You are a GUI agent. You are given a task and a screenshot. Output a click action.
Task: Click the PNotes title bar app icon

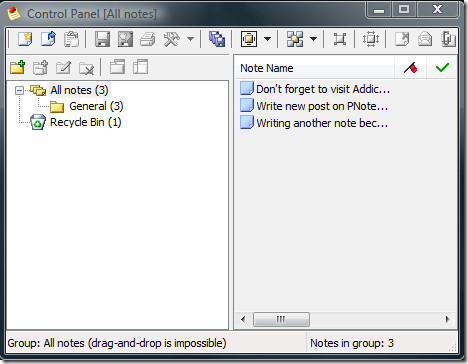[14, 14]
